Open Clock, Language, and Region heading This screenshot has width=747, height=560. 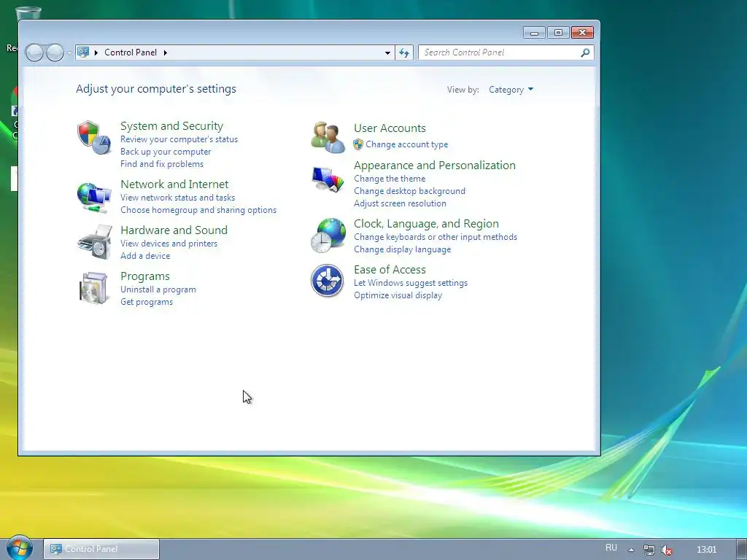426,224
